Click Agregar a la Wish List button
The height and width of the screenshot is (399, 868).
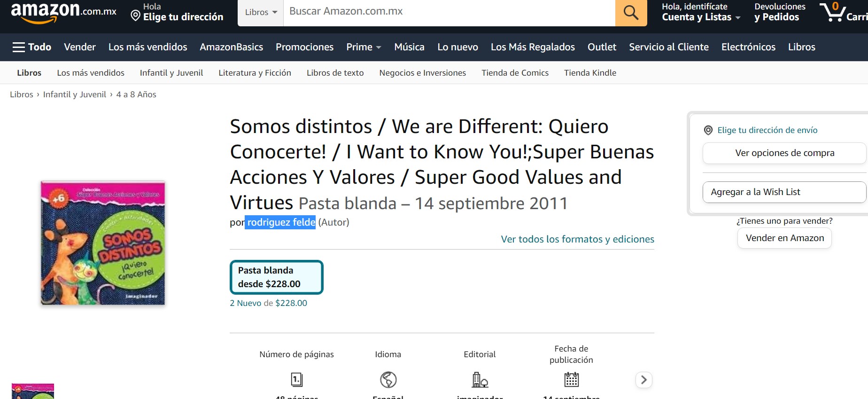coord(784,192)
